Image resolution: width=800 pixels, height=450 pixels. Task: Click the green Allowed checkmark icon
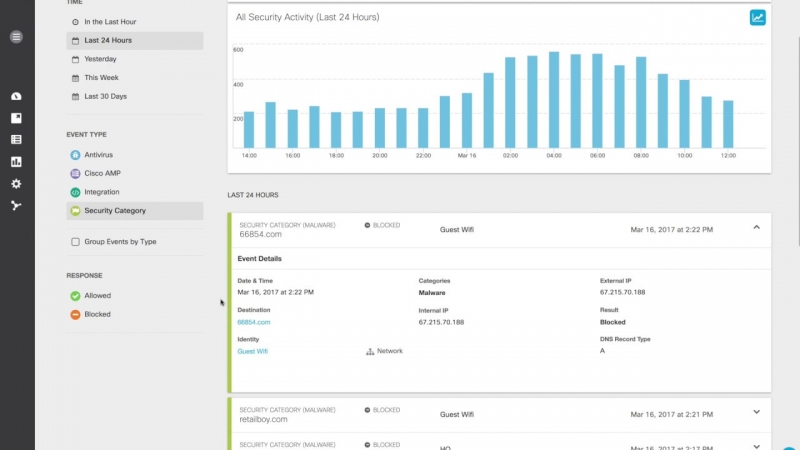pyautogui.click(x=76, y=296)
